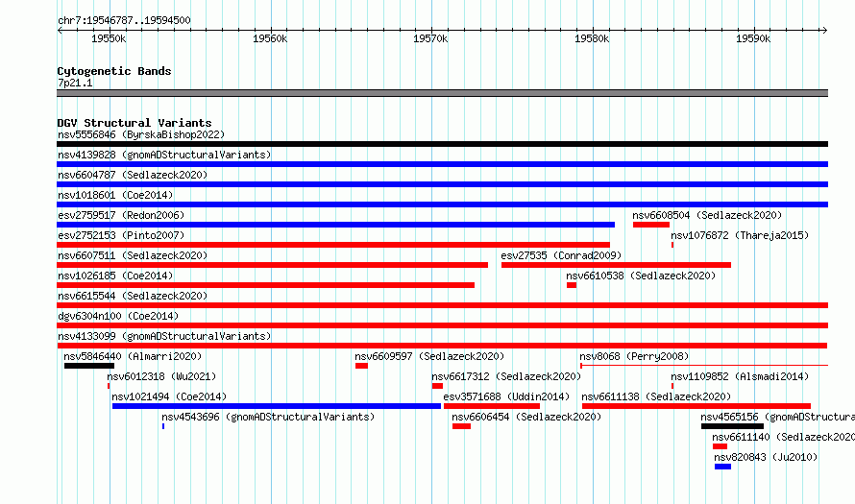Click the red nsv4133099 gnomAD bar
Viewport: 855px width, 504px height.
[x=442, y=346]
